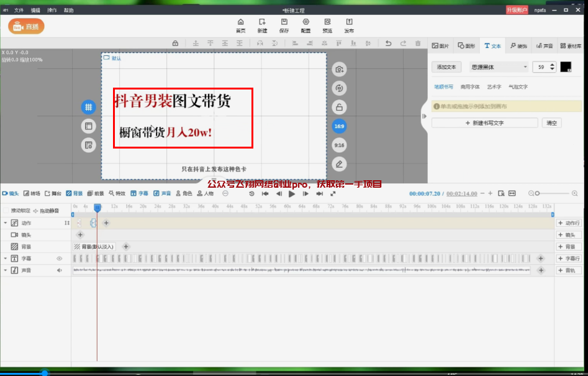Switch to the 图片 panel tab
588x376 pixels.
point(440,46)
